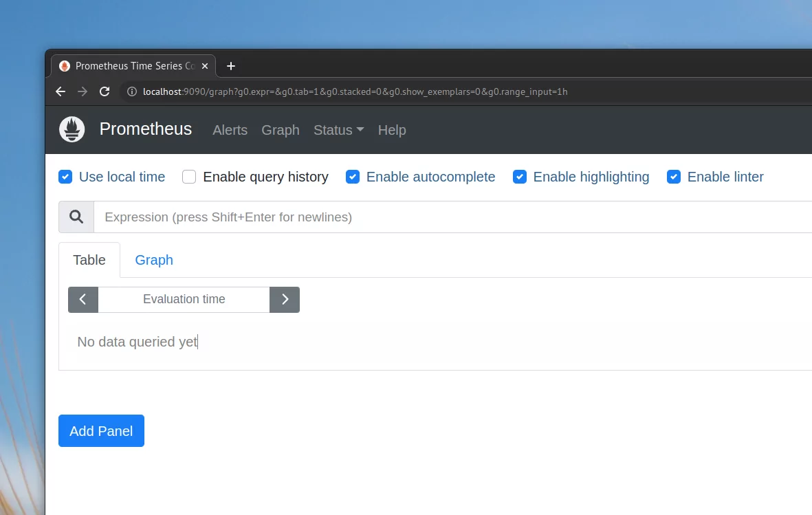Expand the Status dropdown menu
Screen dimensions: 812x515
(339, 130)
